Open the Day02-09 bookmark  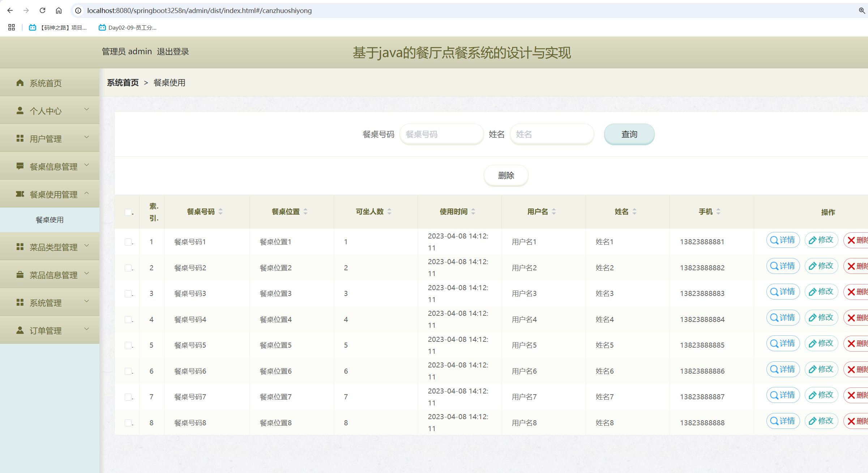click(128, 27)
